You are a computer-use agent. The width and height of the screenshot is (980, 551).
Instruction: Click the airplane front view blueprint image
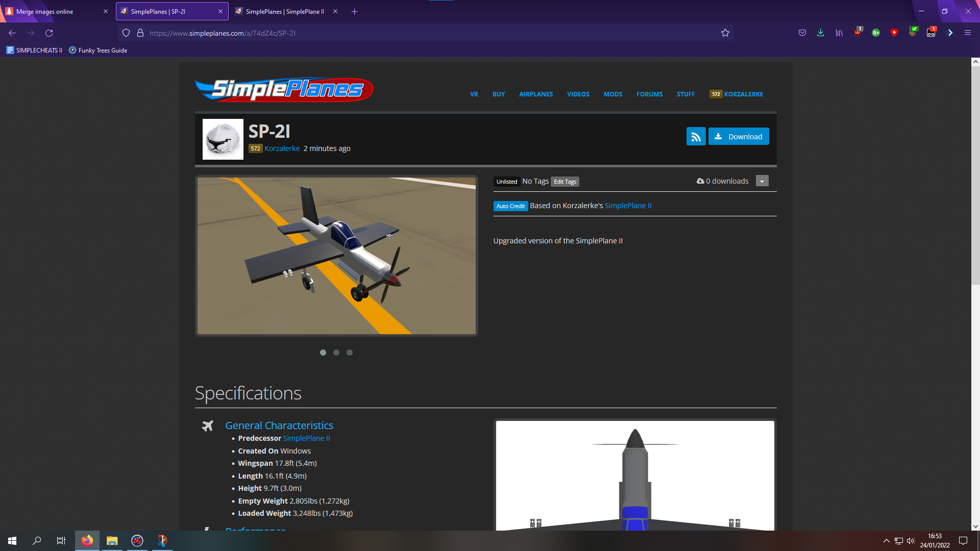tap(635, 475)
